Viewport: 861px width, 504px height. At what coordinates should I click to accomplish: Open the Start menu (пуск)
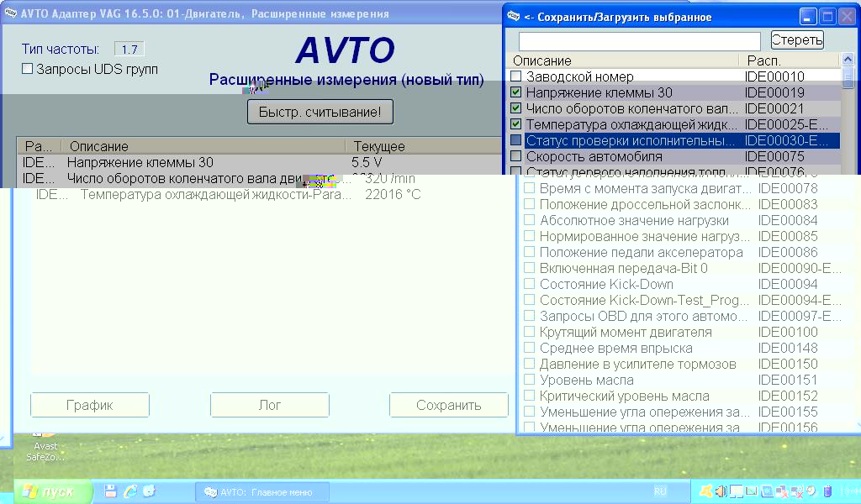[x=48, y=491]
